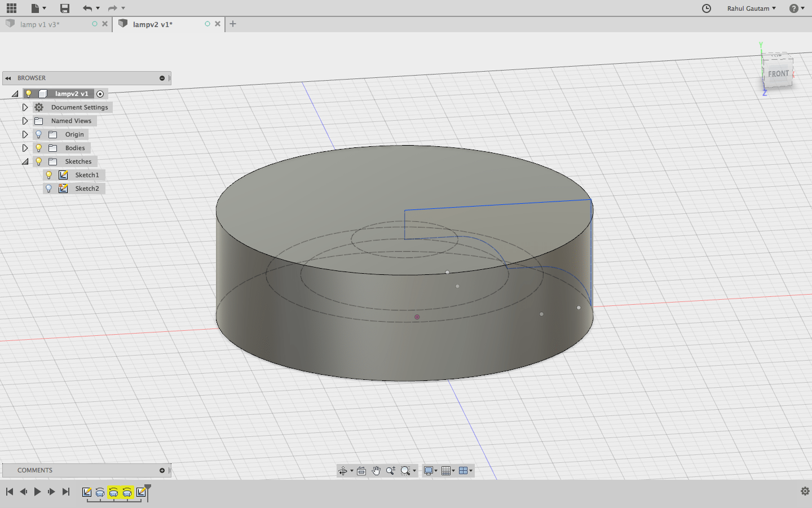
Task: Activate the Orbit tool
Action: click(x=343, y=471)
